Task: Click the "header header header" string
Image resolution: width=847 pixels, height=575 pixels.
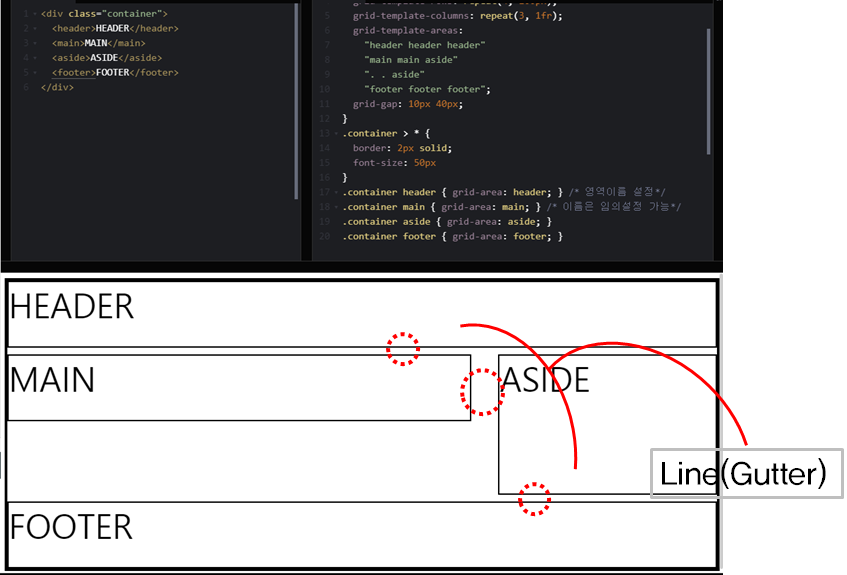Action: pyautogui.click(x=425, y=45)
